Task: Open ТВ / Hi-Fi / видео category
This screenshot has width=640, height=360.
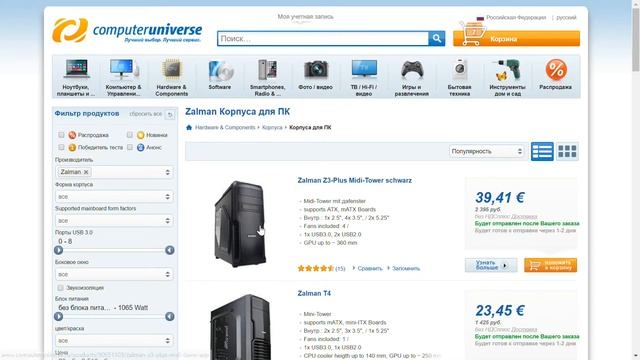Action: pos(364,78)
